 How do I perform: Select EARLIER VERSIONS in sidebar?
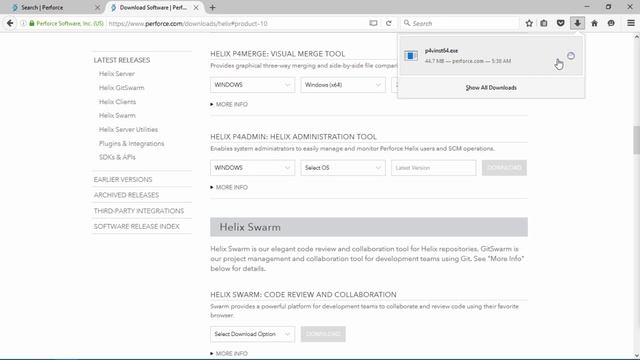(122, 180)
